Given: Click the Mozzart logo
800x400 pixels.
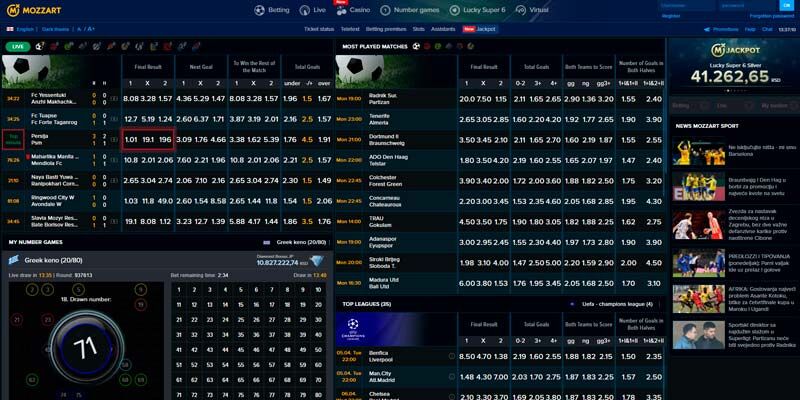Looking at the screenshot, I should point(34,9).
